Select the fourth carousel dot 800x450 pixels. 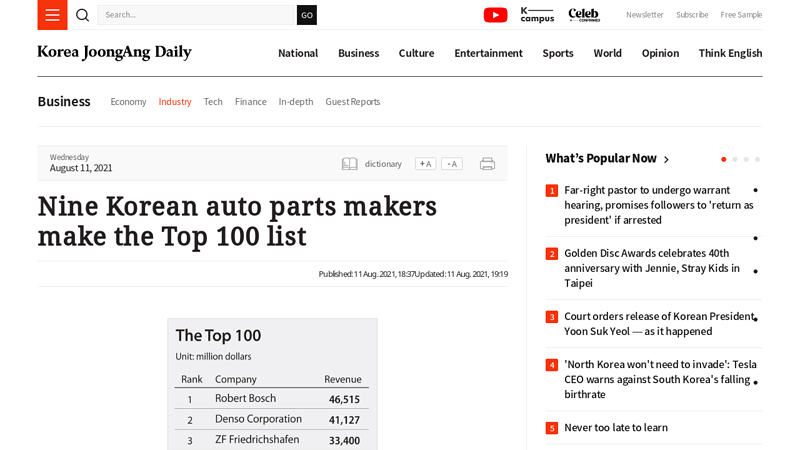[x=757, y=160]
